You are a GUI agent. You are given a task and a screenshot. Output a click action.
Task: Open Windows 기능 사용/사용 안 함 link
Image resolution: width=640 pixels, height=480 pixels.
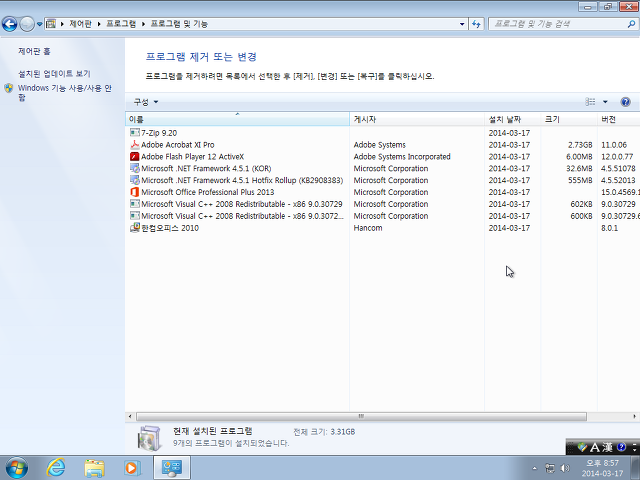tap(64, 92)
